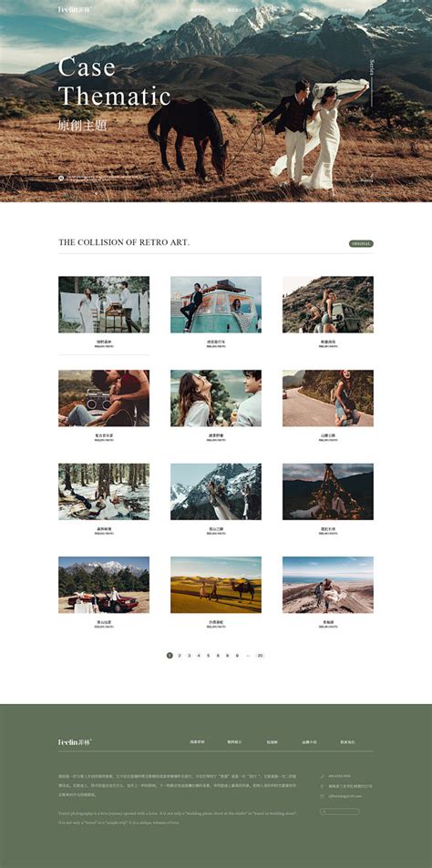Click the phone icon in the footer contacts
This screenshot has width=432, height=868.
coord(323,776)
